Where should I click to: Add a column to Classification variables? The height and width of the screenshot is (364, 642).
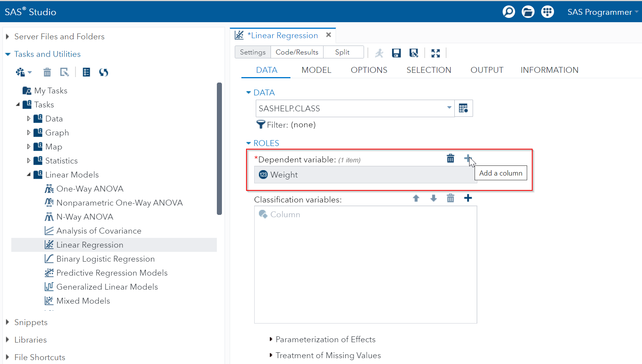click(468, 198)
